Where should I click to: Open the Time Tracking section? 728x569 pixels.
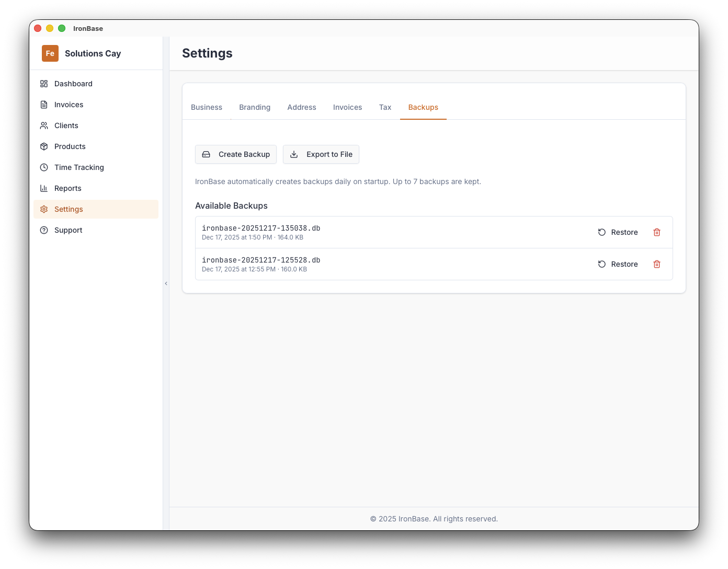78,167
